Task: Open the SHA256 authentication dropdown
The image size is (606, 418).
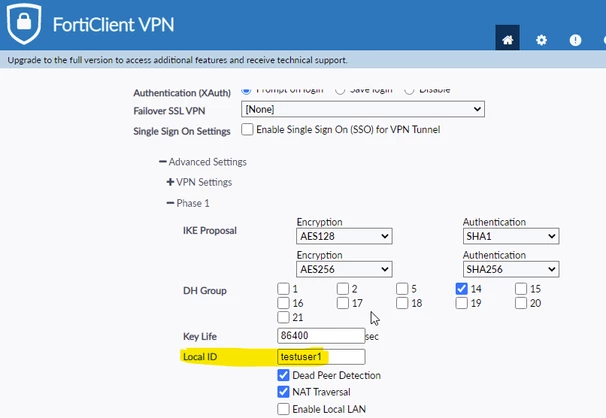Action: pos(511,269)
